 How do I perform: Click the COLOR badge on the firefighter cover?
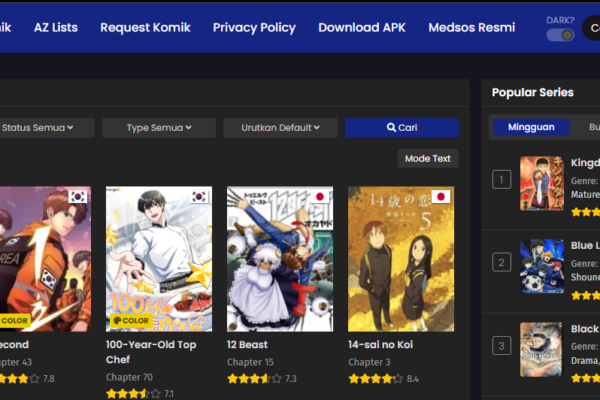(x=15, y=320)
